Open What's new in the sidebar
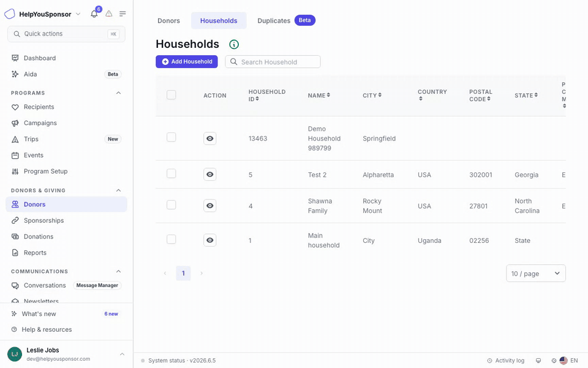 pyautogui.click(x=66, y=314)
